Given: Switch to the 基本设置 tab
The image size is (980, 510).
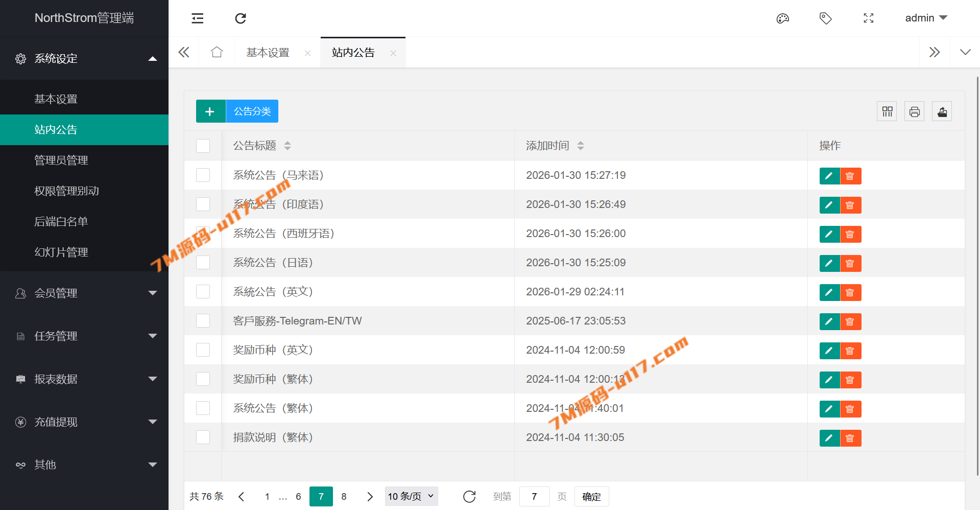Looking at the screenshot, I should pyautogui.click(x=268, y=53).
